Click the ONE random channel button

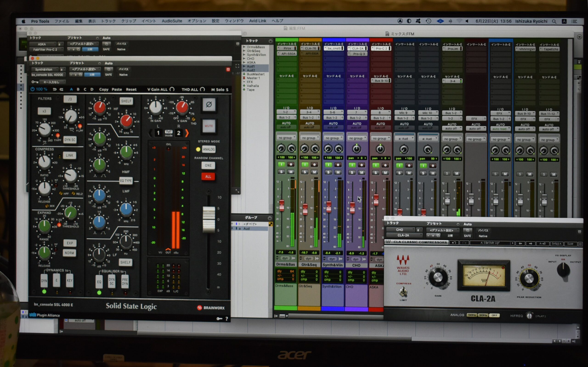pos(208,166)
